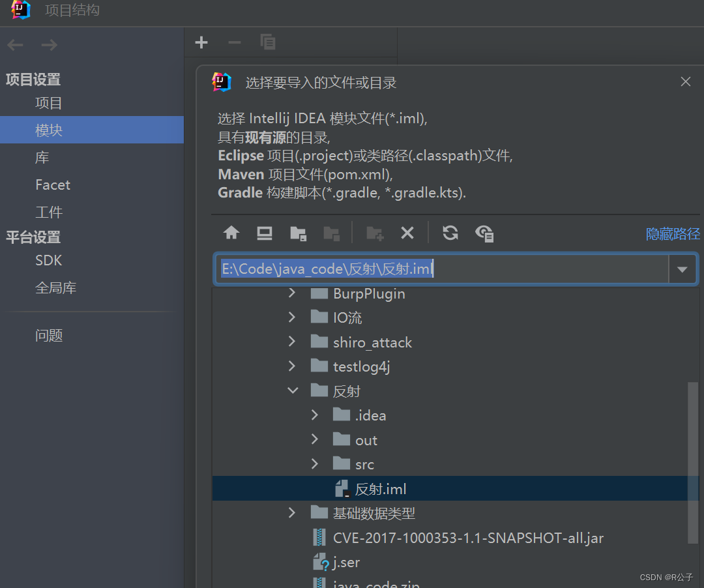Collapse the 反射 folder chevron
The image size is (704, 588).
pyautogui.click(x=293, y=390)
